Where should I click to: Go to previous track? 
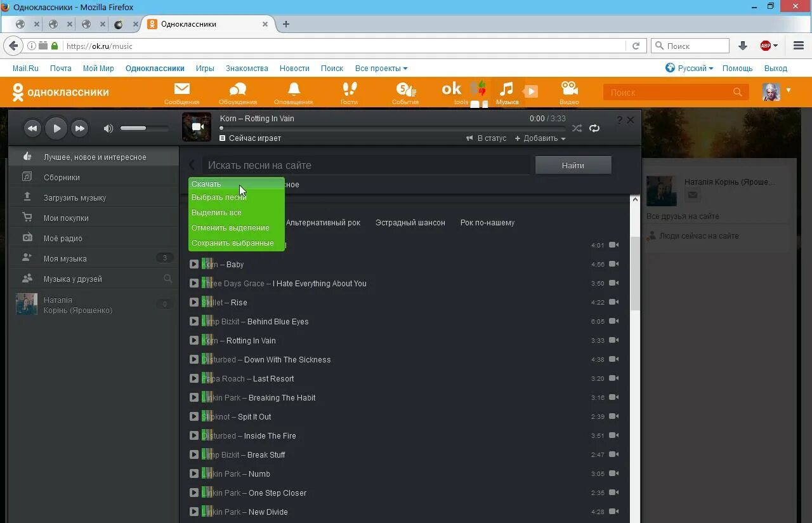[x=32, y=128]
